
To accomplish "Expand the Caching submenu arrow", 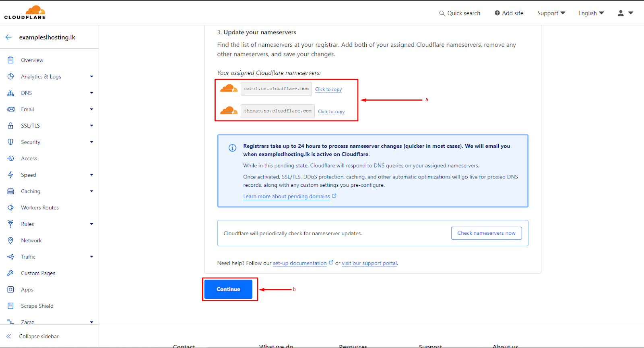I will pyautogui.click(x=92, y=191).
